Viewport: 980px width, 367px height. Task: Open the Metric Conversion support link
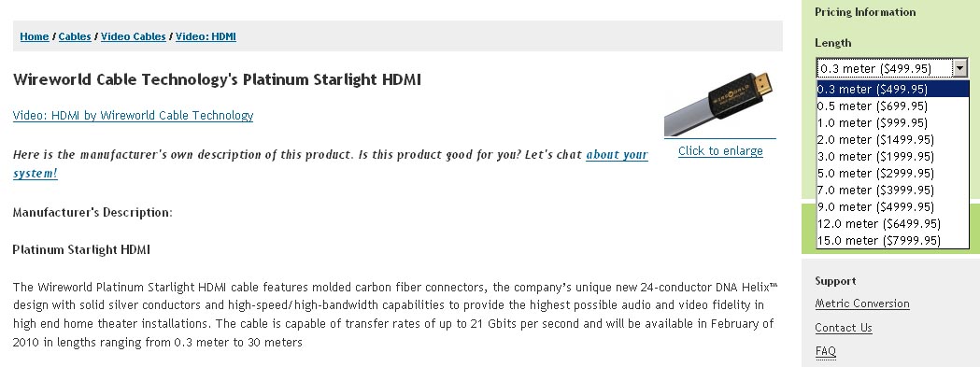pos(862,303)
